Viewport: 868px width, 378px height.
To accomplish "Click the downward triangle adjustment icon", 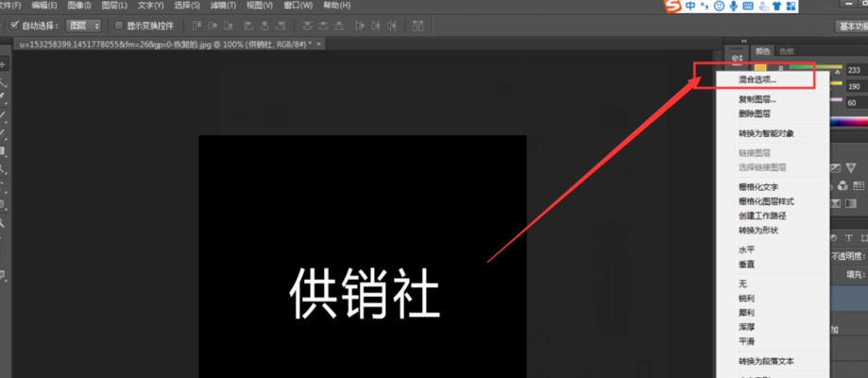I will point(851,167).
